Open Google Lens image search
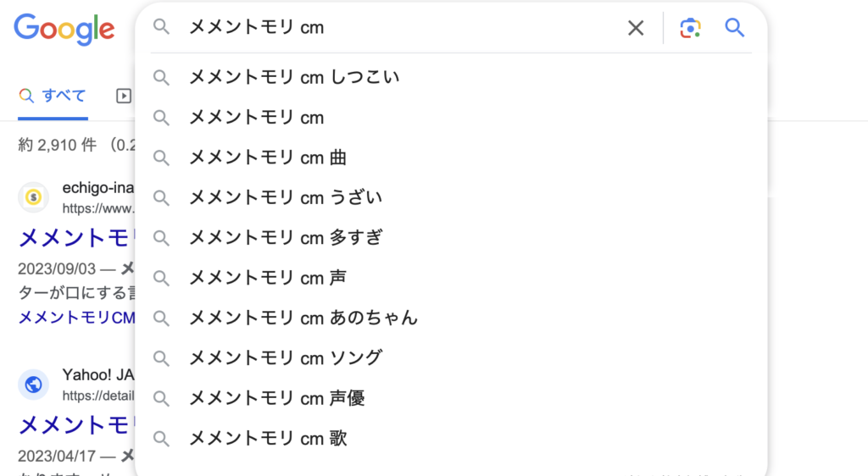 click(x=691, y=28)
